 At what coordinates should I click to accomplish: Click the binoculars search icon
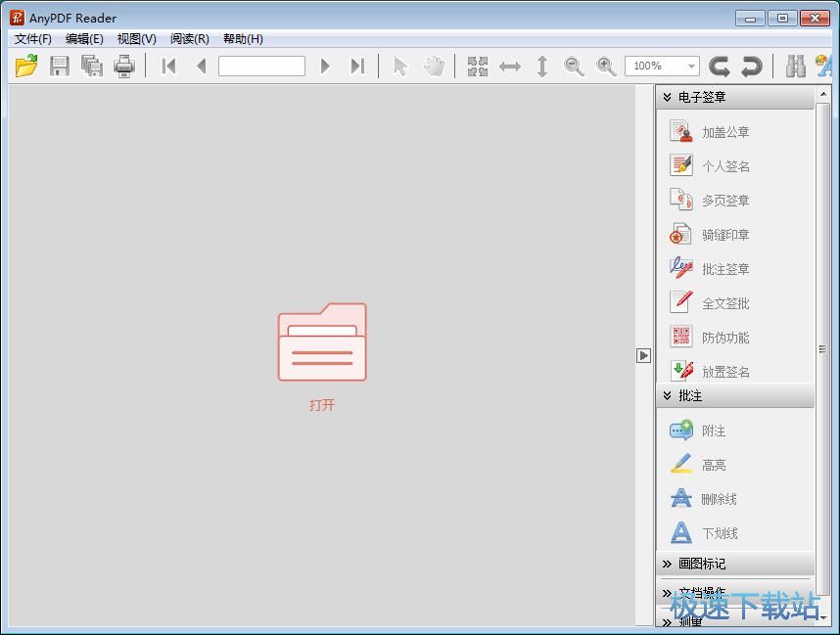[x=796, y=66]
